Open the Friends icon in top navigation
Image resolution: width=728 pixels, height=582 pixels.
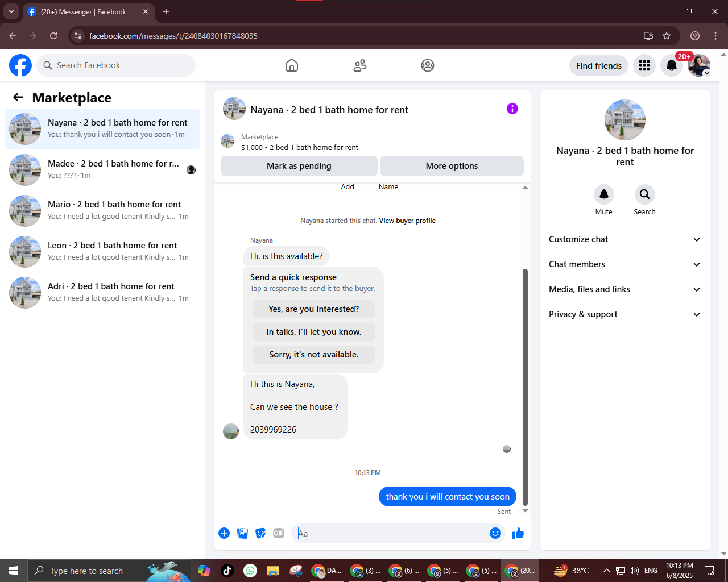coord(360,65)
